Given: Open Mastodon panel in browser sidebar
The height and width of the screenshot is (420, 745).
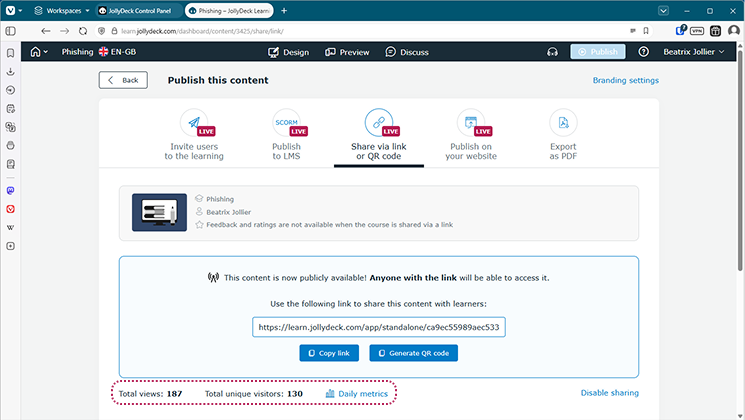Looking at the screenshot, I should click(10, 190).
